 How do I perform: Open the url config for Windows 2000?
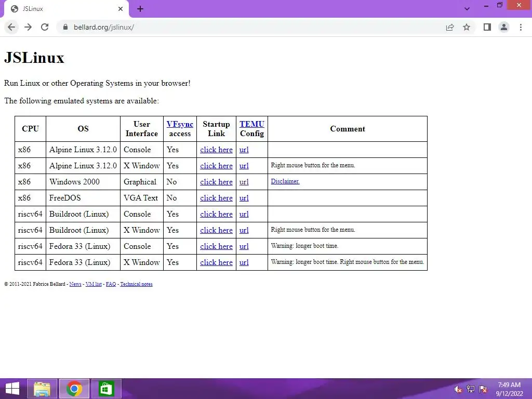[x=244, y=182]
